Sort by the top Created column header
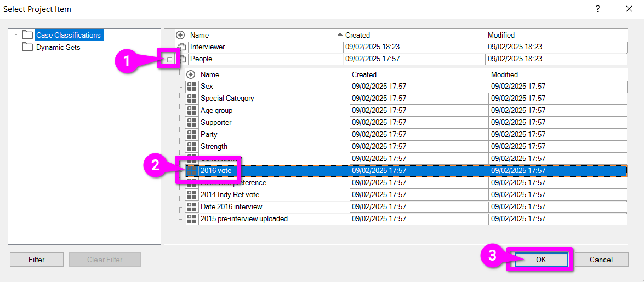Viewport: 644px width, 282px height. pyautogui.click(x=357, y=35)
